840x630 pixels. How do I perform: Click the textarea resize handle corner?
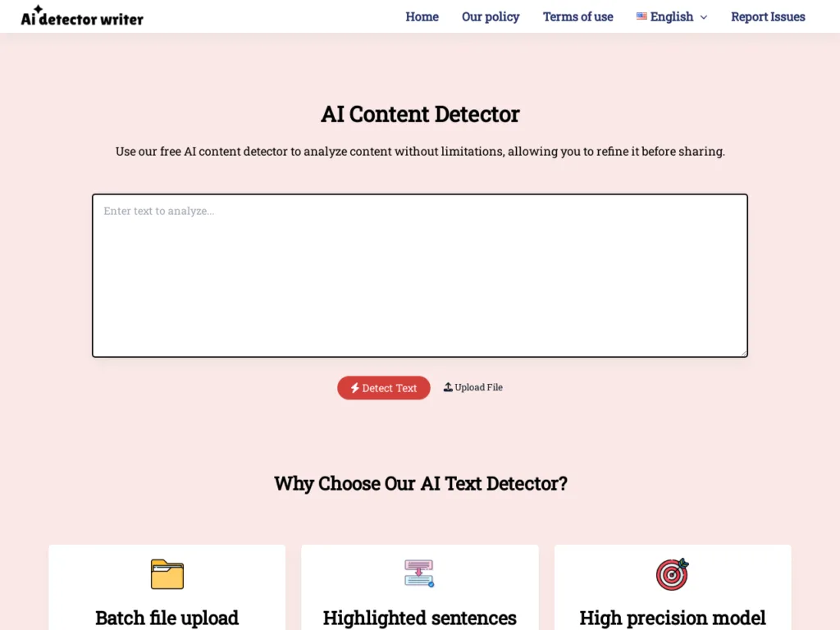743,353
